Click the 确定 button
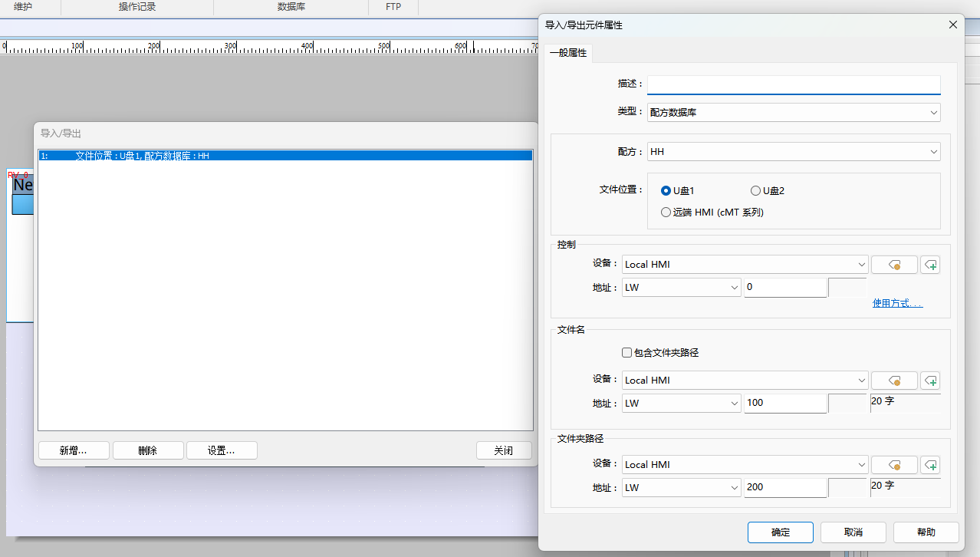Screen dimensions: 980x557 click(780, 532)
